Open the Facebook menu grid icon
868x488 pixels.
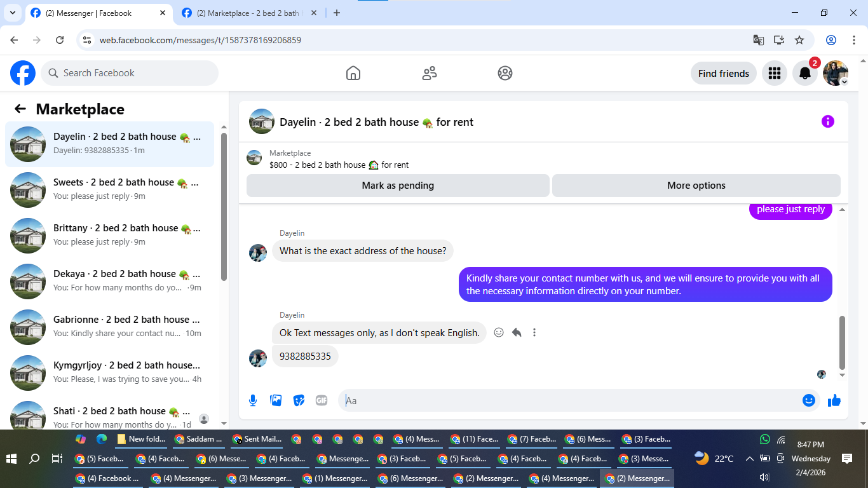(774, 73)
